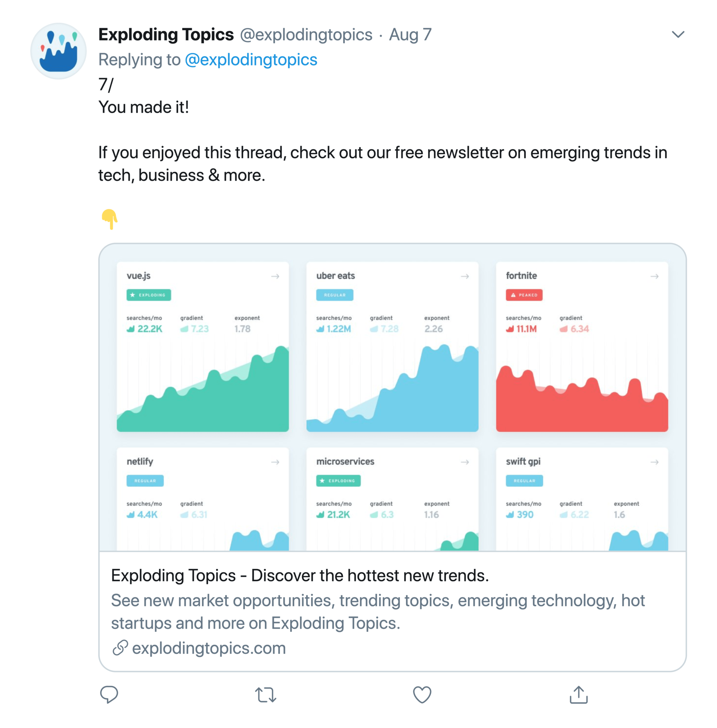Screen dimensions: 717x728
Task: Retweet this Exploding Topics tweet
Action: (x=266, y=695)
